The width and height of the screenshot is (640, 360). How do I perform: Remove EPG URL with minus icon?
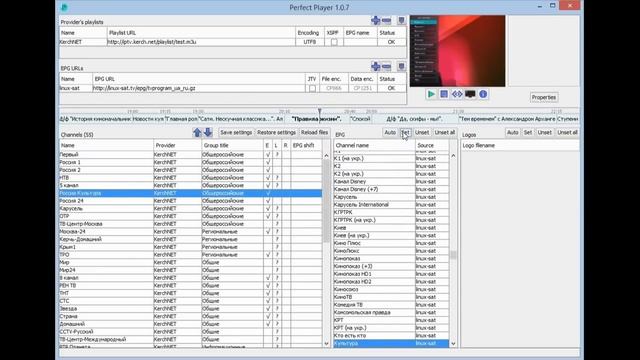pos(386,66)
